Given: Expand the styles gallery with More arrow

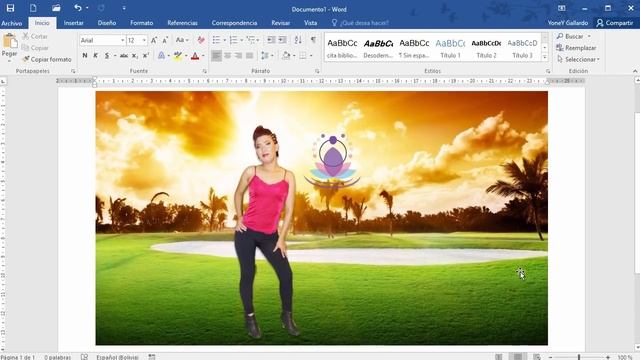Looking at the screenshot, I should coord(544,58).
